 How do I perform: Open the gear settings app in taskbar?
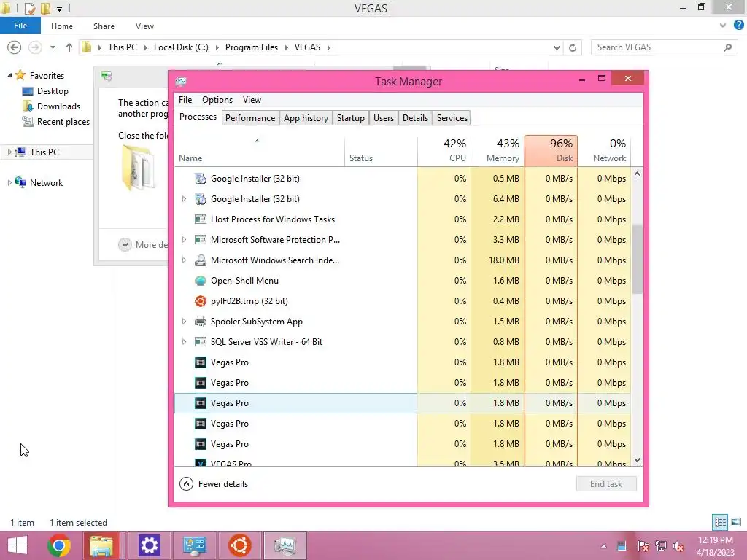[149, 545]
